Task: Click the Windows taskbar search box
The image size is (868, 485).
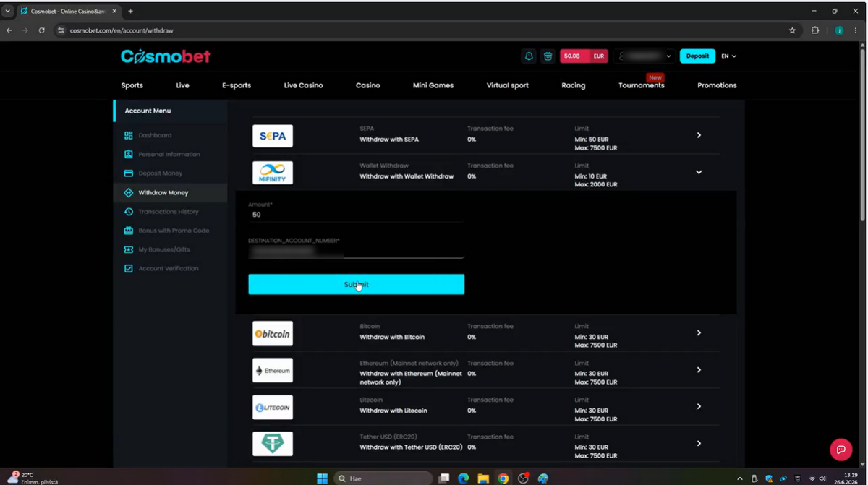Action: click(x=384, y=478)
